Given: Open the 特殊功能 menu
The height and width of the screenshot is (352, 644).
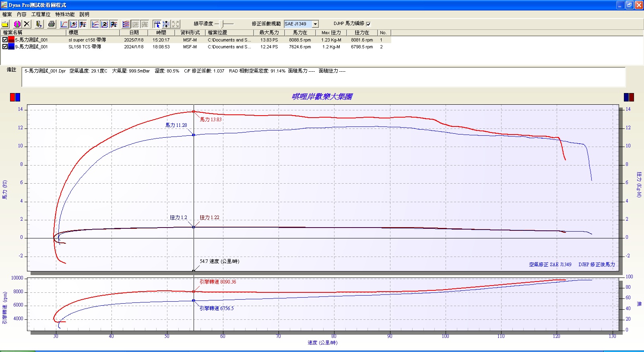Looking at the screenshot, I should click(x=65, y=14).
